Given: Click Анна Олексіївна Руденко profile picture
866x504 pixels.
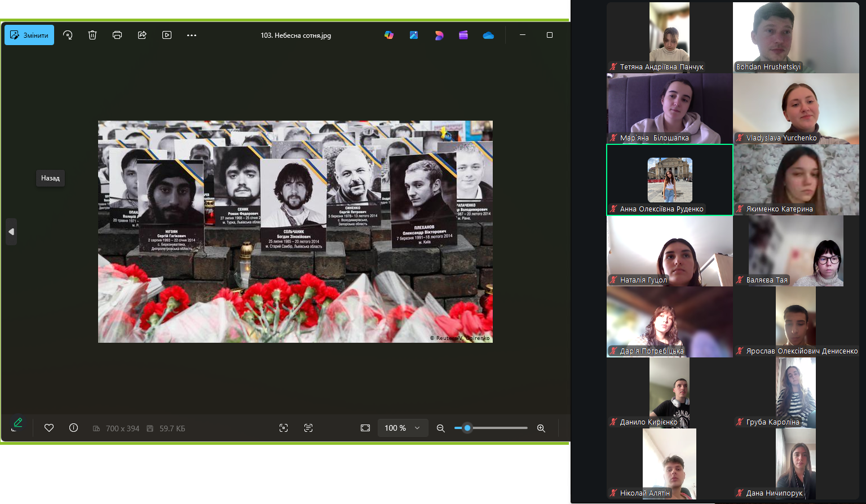Looking at the screenshot, I should click(670, 180).
